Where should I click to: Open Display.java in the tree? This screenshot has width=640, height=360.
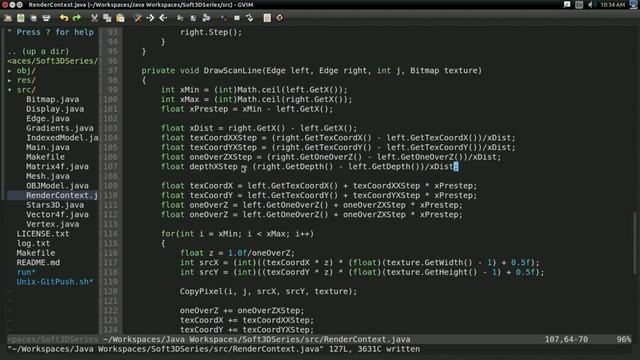pos(55,109)
